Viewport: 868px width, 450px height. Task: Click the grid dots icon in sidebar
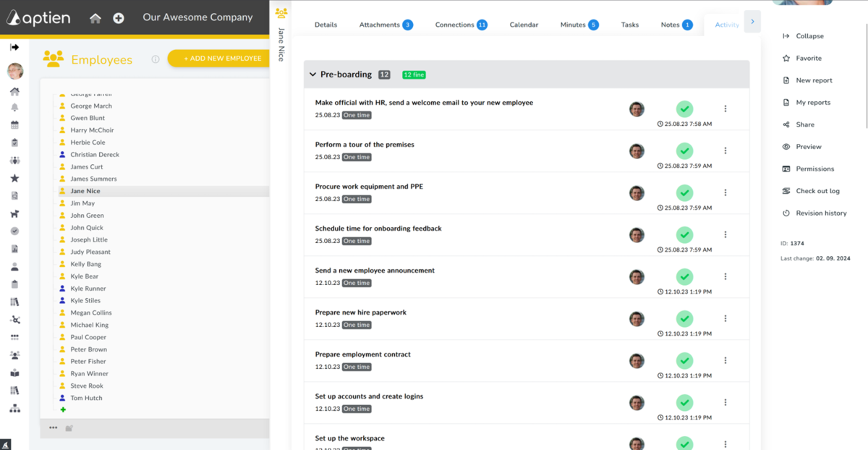point(14,337)
